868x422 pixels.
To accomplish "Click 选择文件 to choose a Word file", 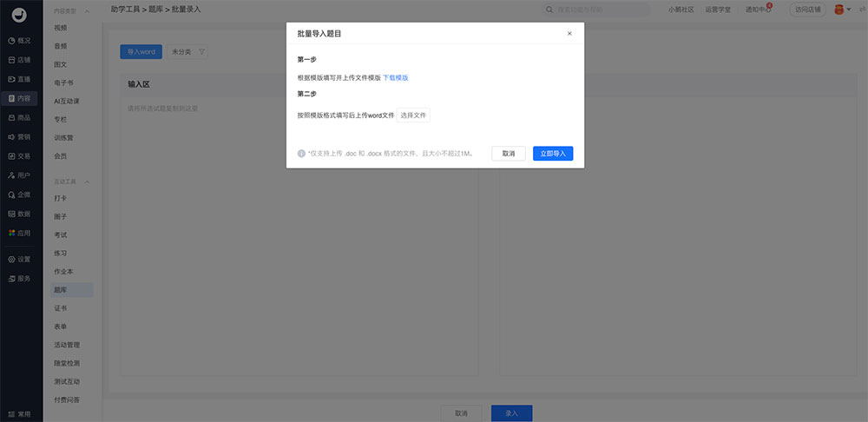I will (413, 115).
